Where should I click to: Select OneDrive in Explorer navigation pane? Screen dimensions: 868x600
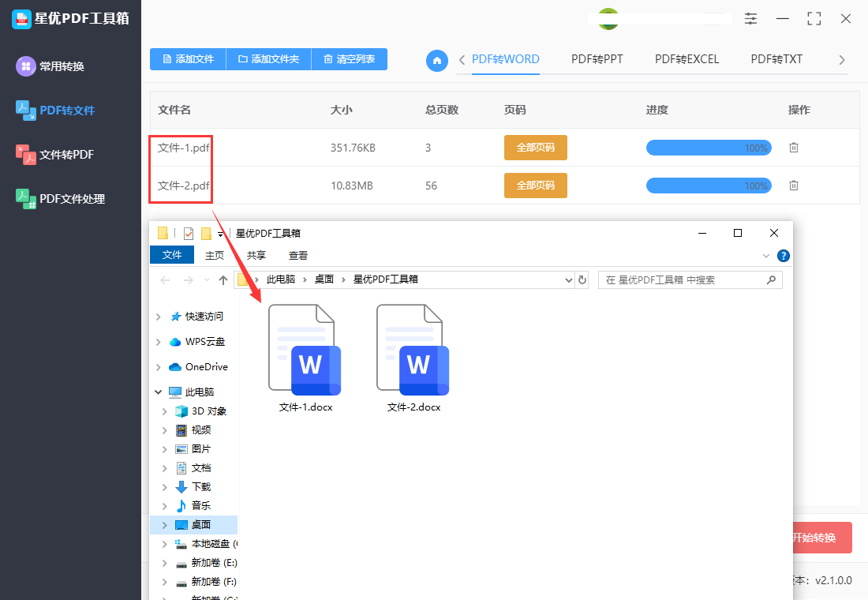tap(198, 367)
